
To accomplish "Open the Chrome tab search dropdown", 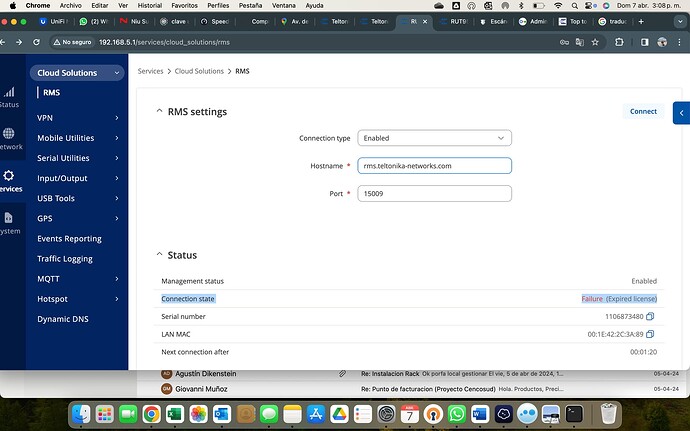I will (x=680, y=21).
